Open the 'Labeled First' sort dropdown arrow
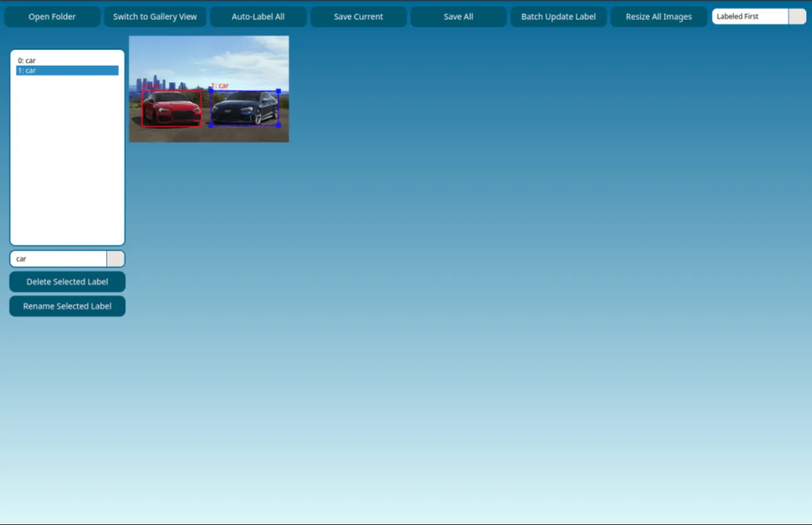This screenshot has width=812, height=525. (x=796, y=17)
